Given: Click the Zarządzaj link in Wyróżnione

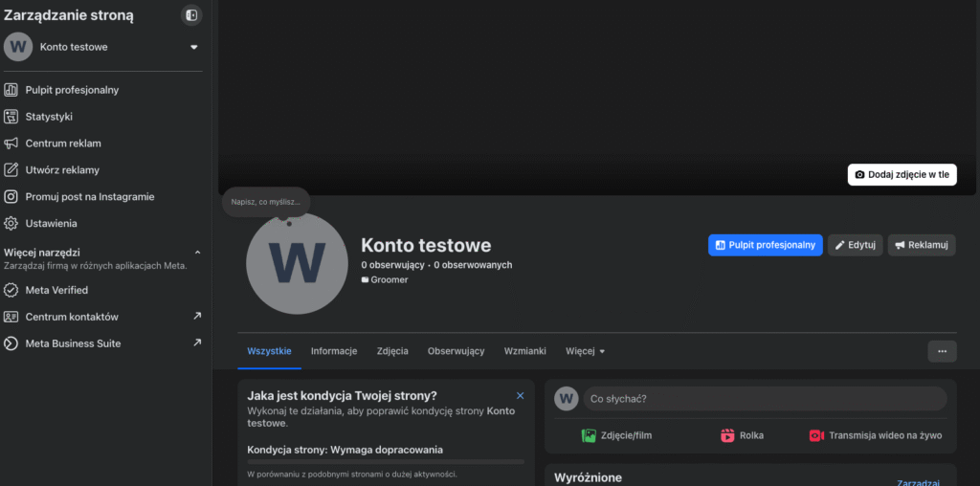Looking at the screenshot, I should pos(918,482).
